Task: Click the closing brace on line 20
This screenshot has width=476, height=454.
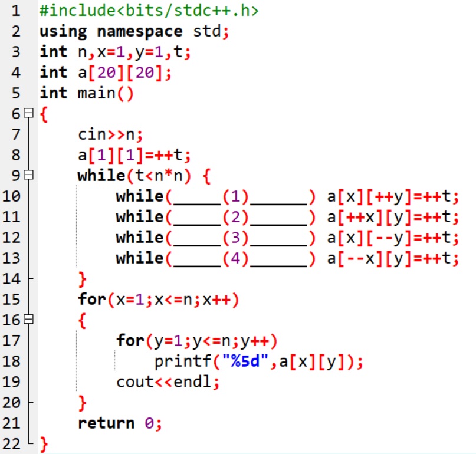Action: 82,403
